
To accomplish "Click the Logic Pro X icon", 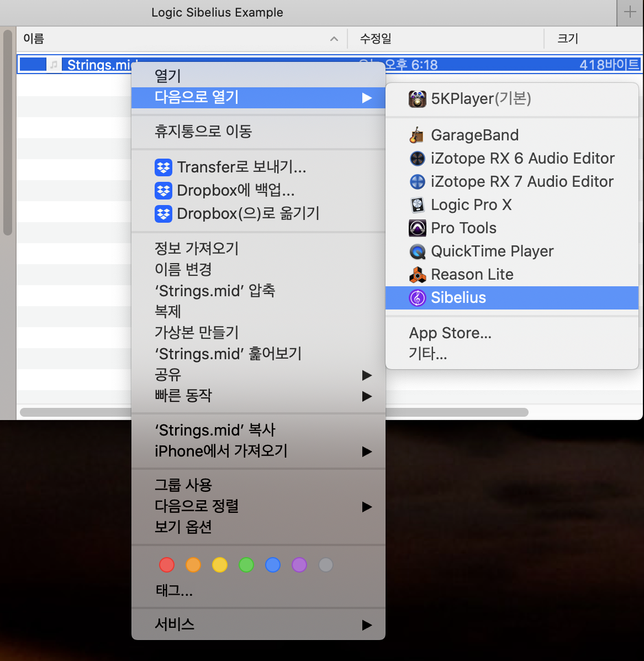I will [418, 205].
